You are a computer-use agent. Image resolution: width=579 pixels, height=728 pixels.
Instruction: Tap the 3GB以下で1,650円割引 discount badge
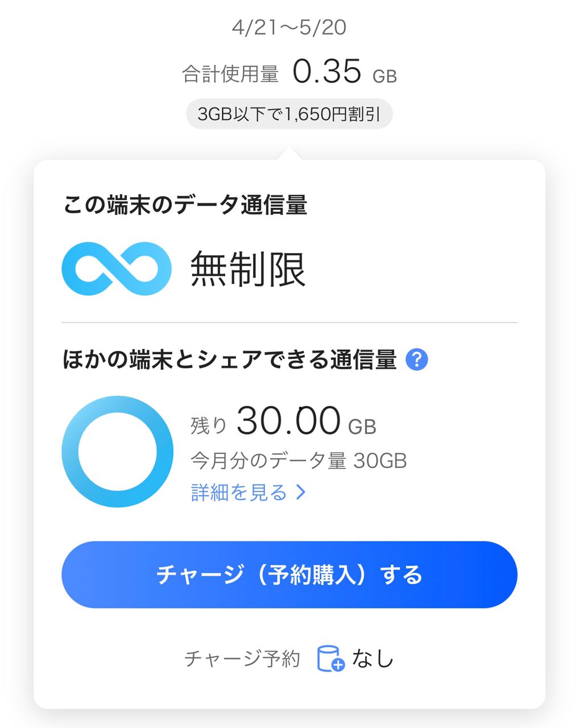pyautogui.click(x=289, y=114)
